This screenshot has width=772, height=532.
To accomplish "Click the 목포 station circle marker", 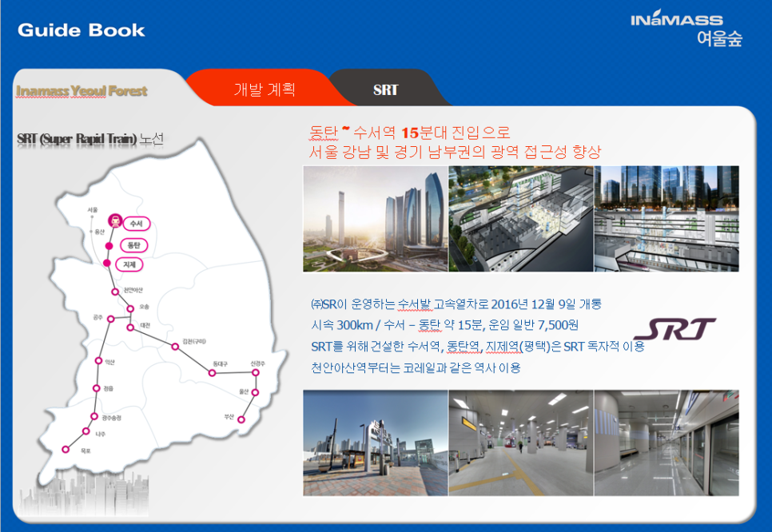I will point(66,449).
